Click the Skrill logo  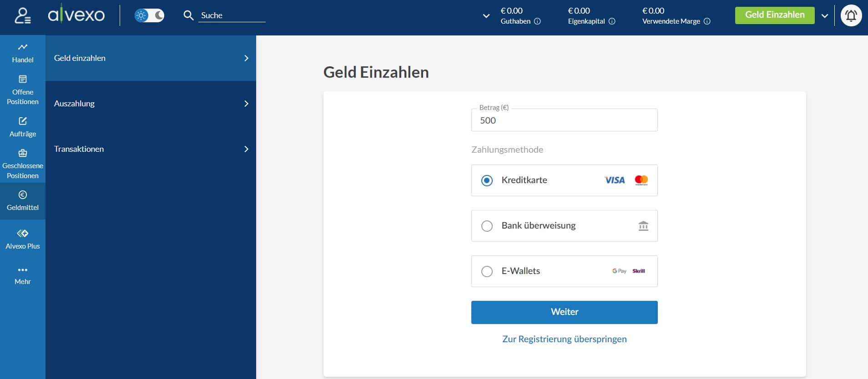coord(639,271)
